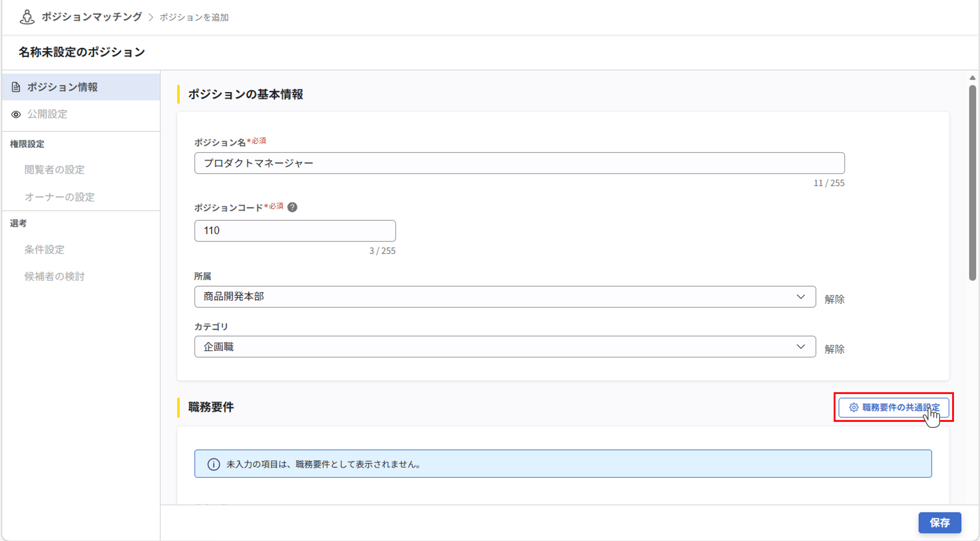The image size is (980, 541).
Task: Open オーナーの設定 sidebar entry
Action: (59, 197)
